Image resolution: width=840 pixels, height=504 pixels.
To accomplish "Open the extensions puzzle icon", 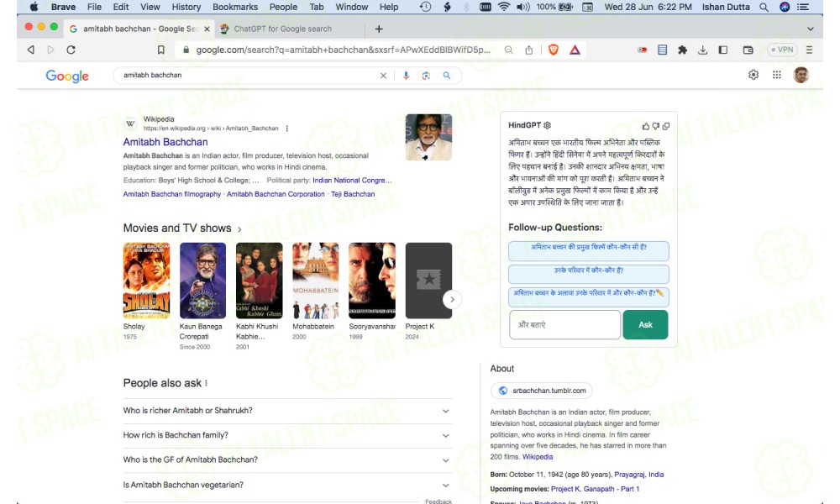I will (x=682, y=50).
